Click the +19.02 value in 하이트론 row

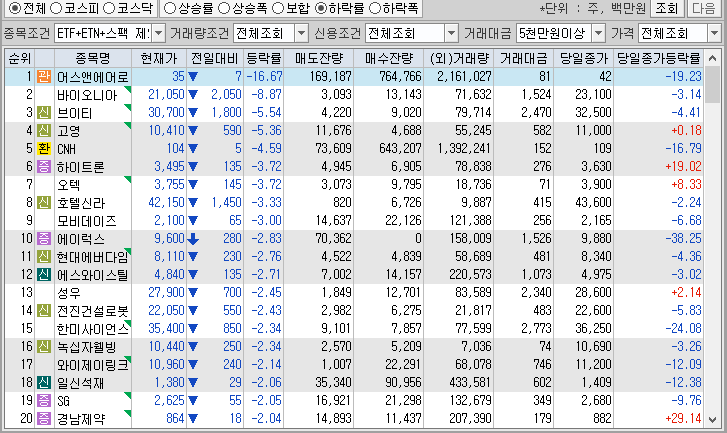[683, 166]
